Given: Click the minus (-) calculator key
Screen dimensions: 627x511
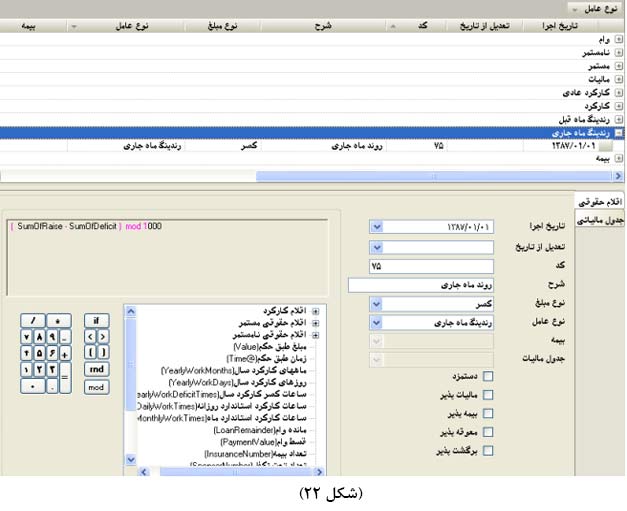Looking at the screenshot, I should 65,337.
